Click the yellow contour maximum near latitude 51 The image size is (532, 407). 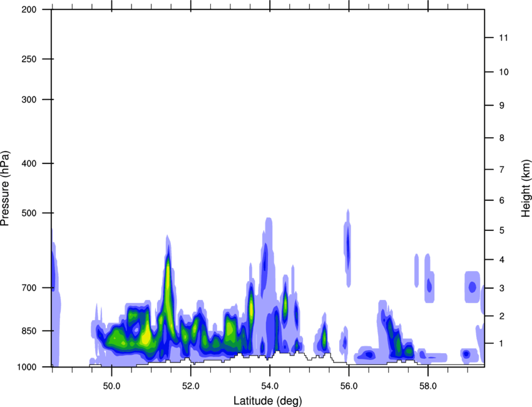pyautogui.click(x=146, y=337)
